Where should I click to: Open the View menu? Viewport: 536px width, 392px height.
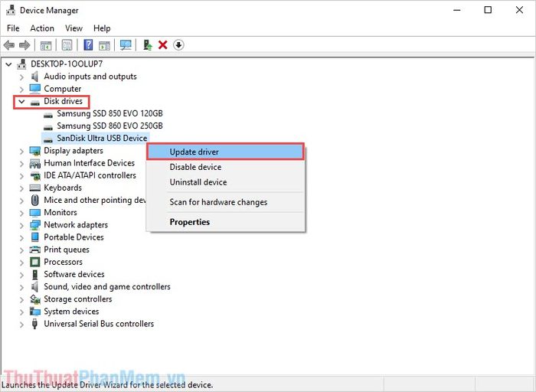(74, 28)
